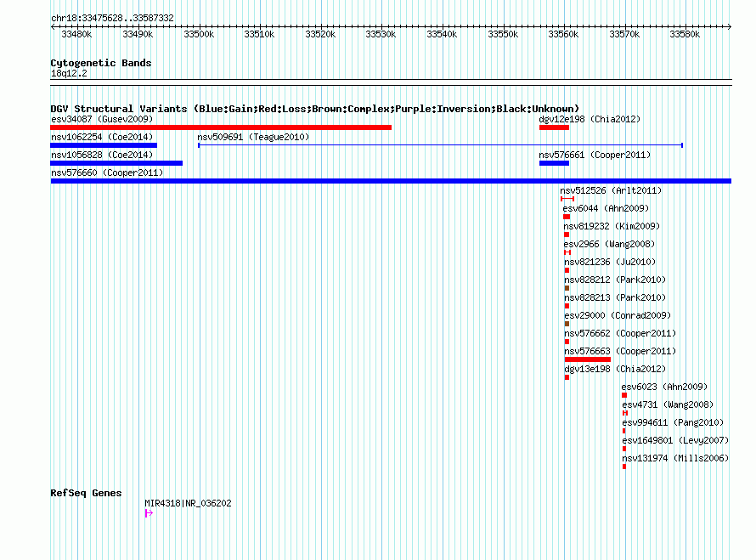Select the long red esv34087 loss bar
This screenshot has width=756, height=560.
point(221,127)
